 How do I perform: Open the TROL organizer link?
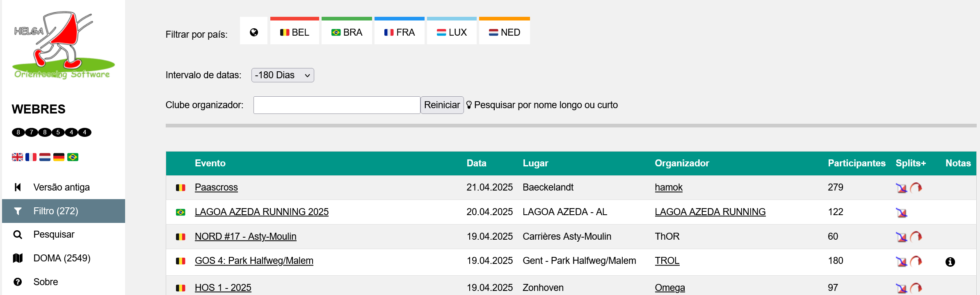pos(667,261)
